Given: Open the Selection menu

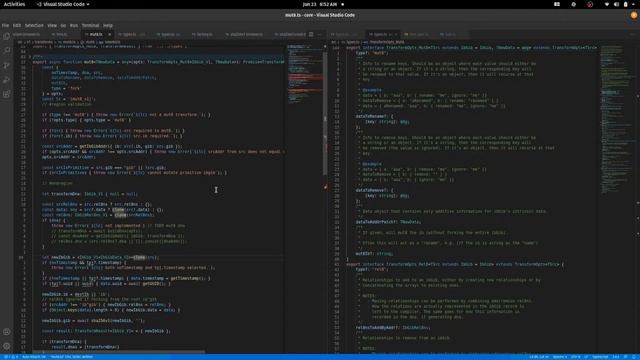Looking at the screenshot, I should [34, 25].
